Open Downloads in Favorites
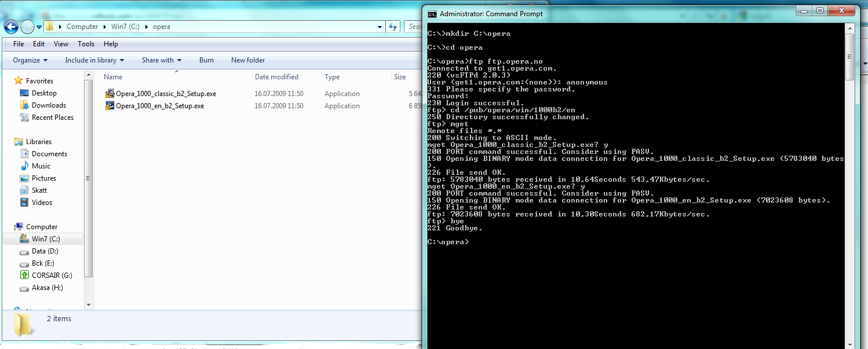This screenshot has height=349, width=868. tap(49, 105)
